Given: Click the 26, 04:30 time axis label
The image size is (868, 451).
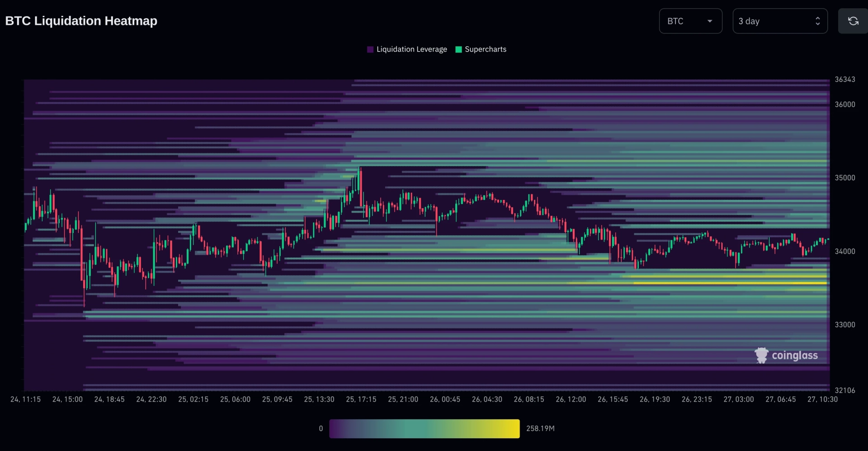Looking at the screenshot, I should (487, 399).
